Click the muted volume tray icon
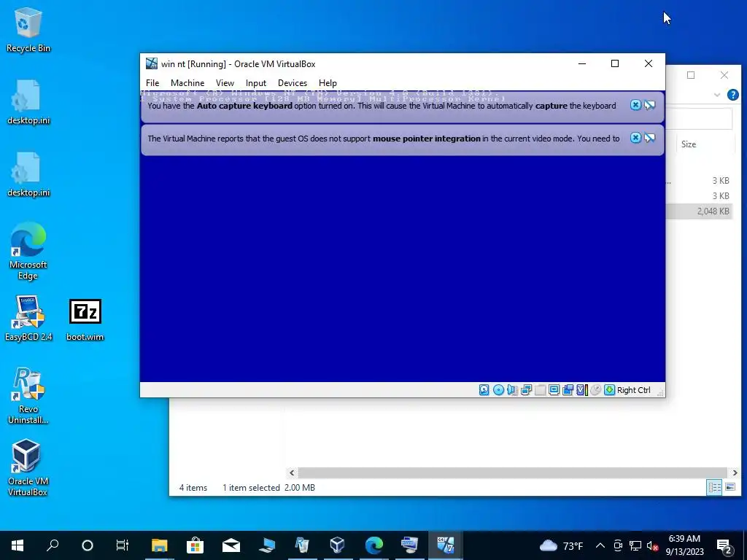The image size is (747, 560). click(652, 545)
